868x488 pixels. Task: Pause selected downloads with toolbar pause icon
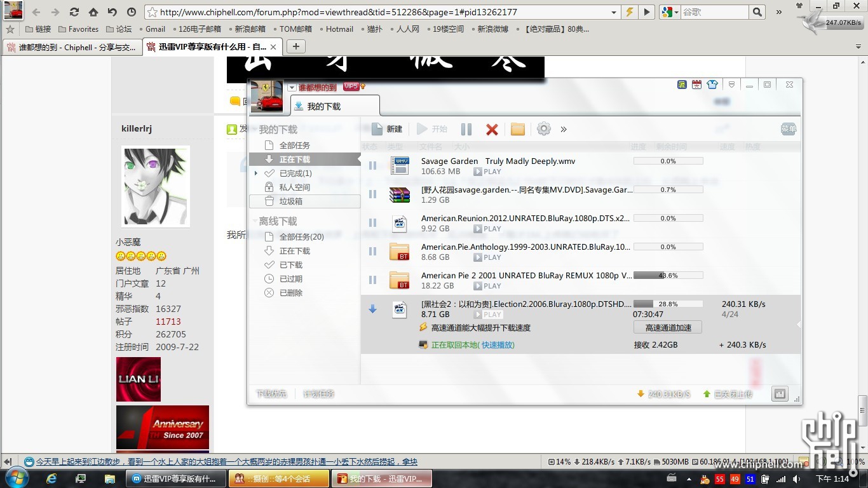click(x=466, y=129)
